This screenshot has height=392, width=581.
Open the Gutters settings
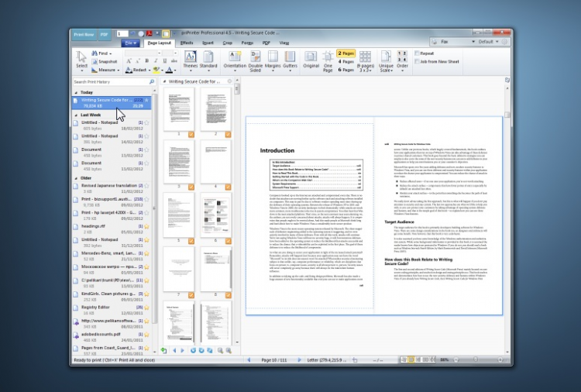(x=290, y=61)
